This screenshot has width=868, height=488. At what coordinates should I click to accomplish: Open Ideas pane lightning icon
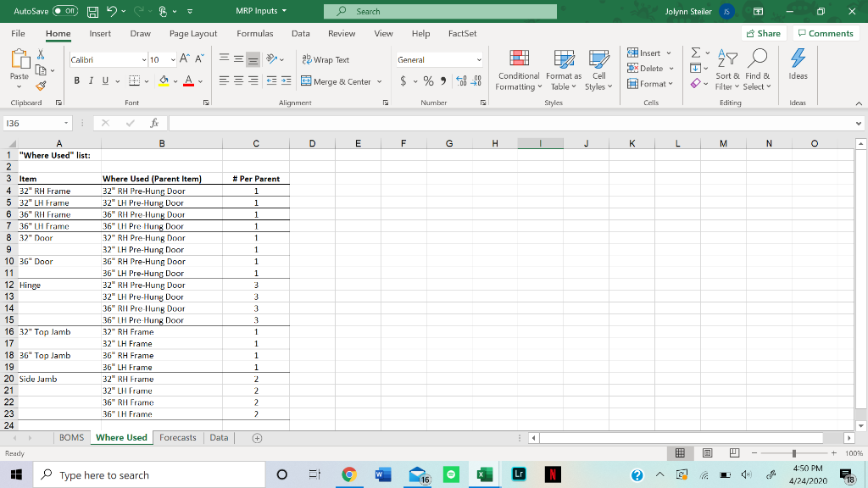pyautogui.click(x=798, y=64)
